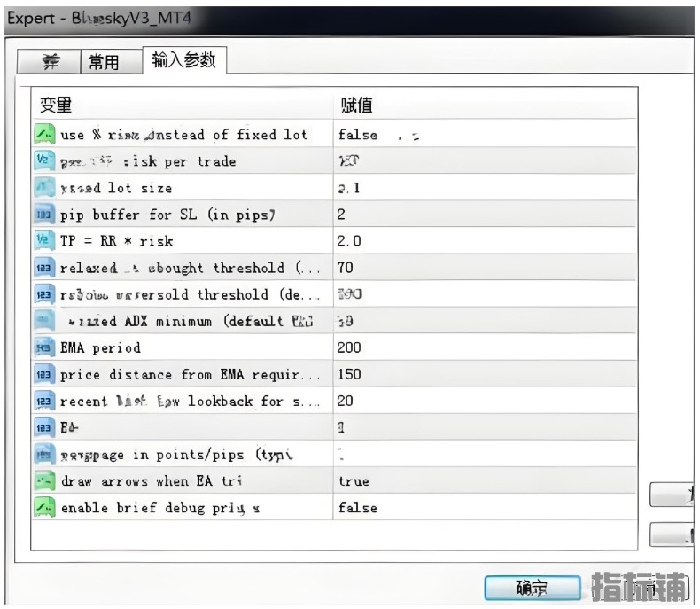This screenshot has width=700, height=609.
Task: Click the double-type icon beside 'TP = RR * risk'
Action: (x=44, y=241)
